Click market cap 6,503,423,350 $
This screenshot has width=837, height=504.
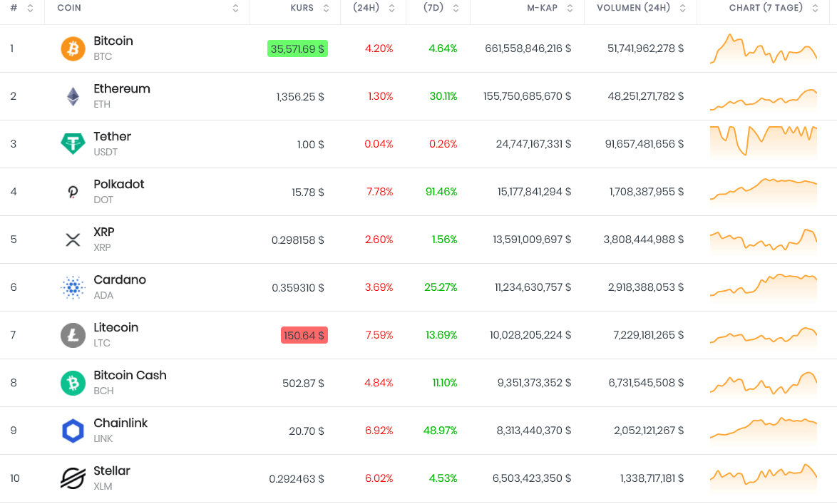click(x=532, y=478)
